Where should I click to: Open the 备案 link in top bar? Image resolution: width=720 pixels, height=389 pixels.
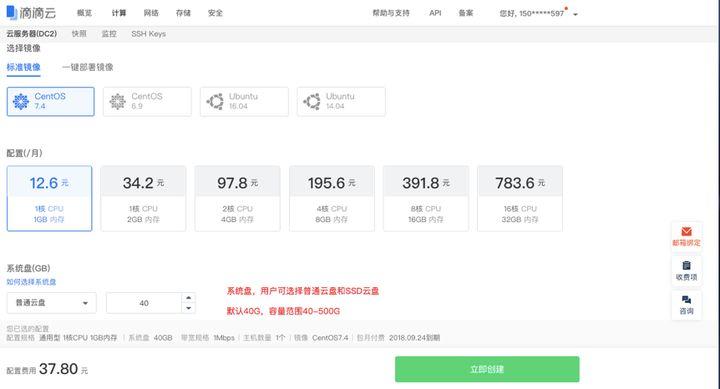(466, 13)
